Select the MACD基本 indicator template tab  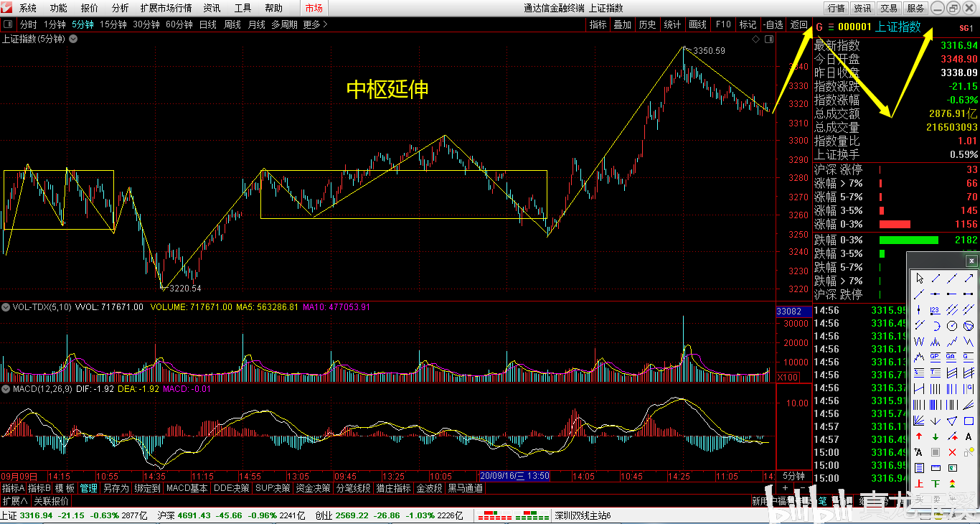point(187,488)
